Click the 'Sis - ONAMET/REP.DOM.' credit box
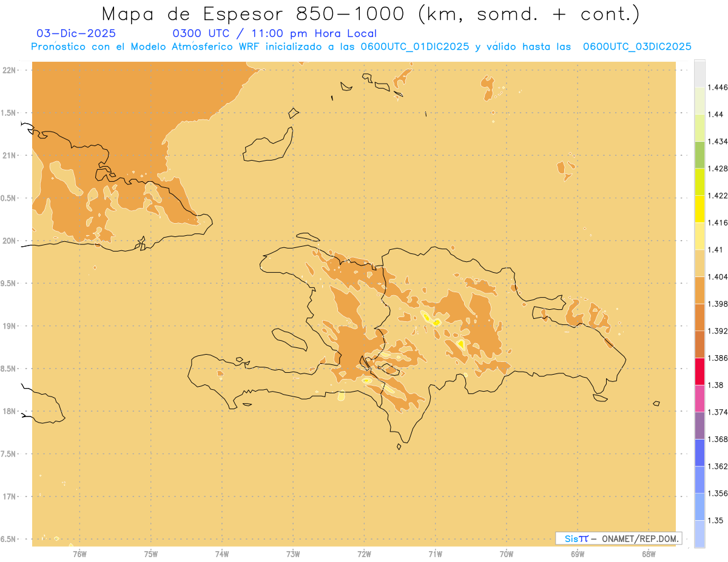The image size is (728, 562). (x=619, y=538)
